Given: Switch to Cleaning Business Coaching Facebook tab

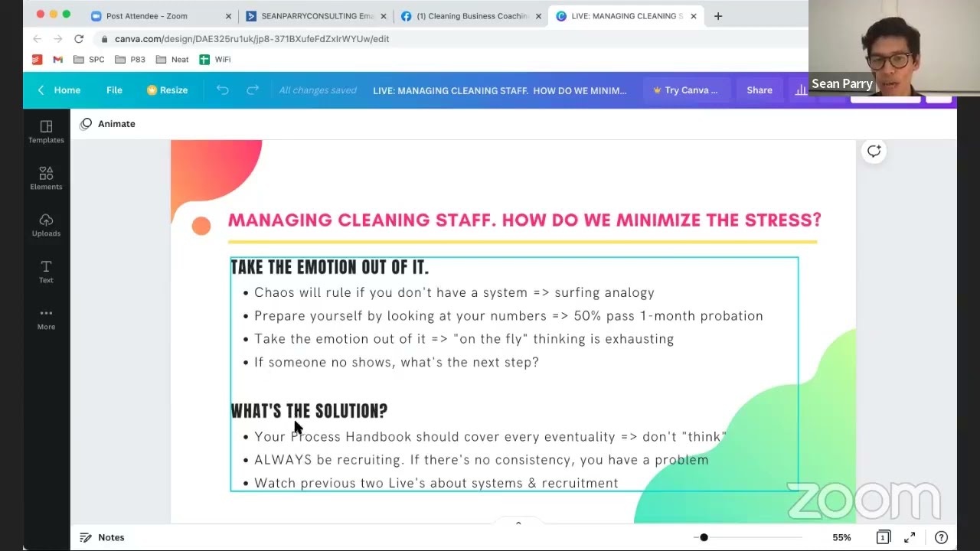Looking at the screenshot, I should [471, 15].
